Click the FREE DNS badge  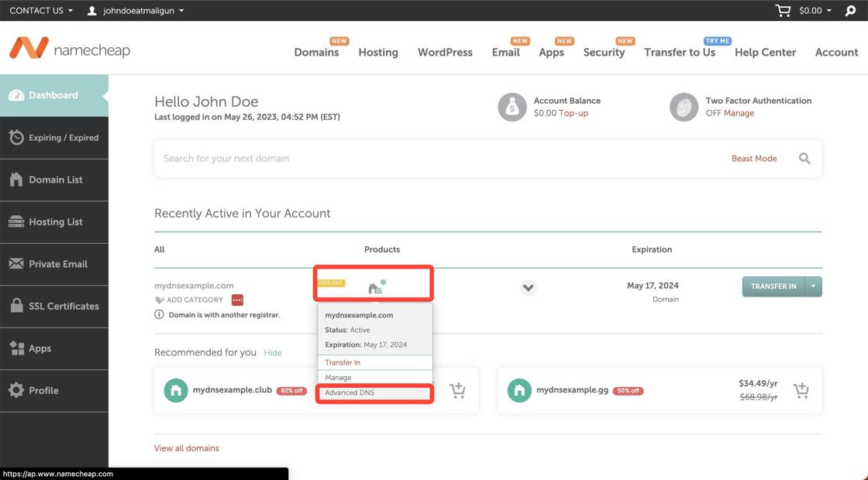tap(331, 283)
